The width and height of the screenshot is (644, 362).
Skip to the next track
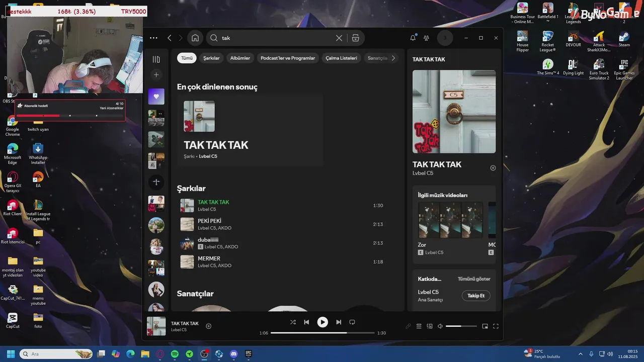[339, 322]
